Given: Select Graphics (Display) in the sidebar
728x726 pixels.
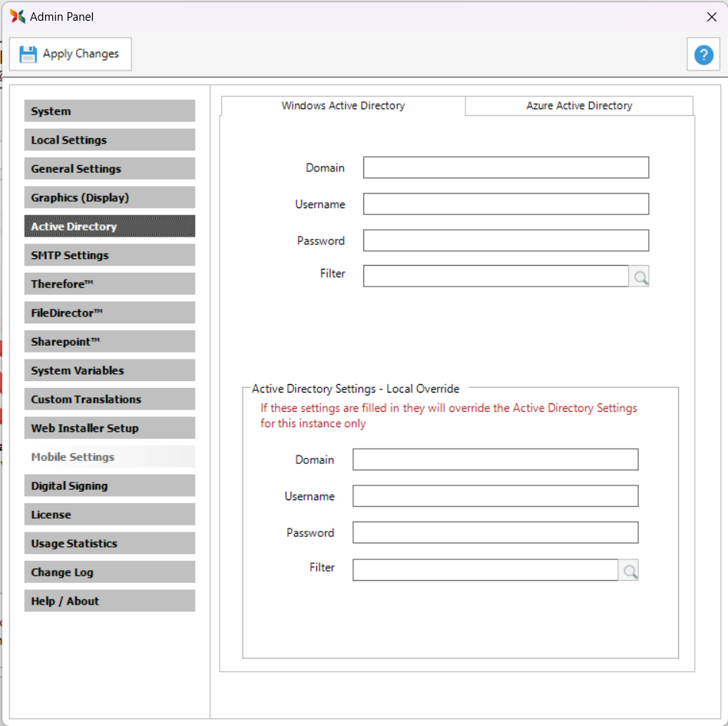Looking at the screenshot, I should (x=109, y=197).
